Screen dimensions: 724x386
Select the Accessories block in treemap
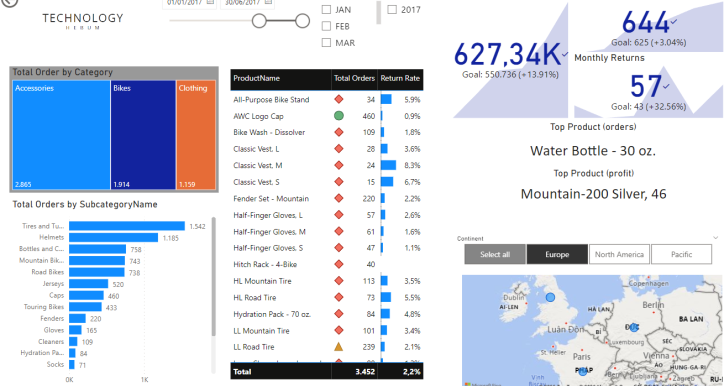click(x=61, y=135)
